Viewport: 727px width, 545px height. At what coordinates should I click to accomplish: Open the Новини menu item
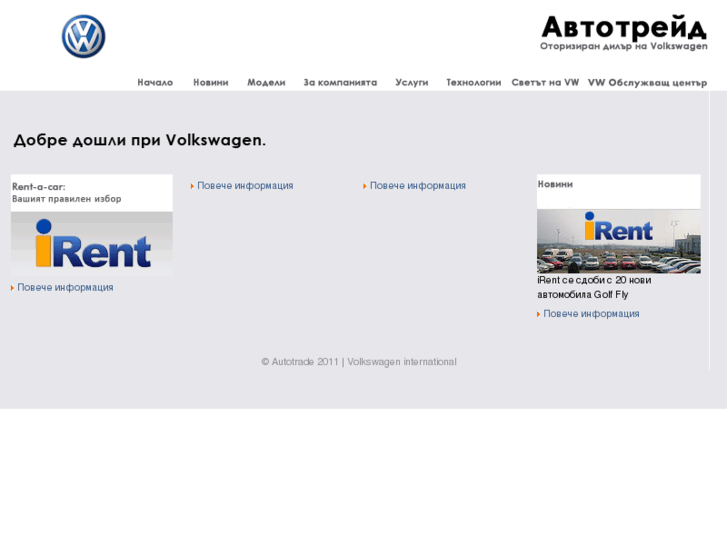pos(210,83)
